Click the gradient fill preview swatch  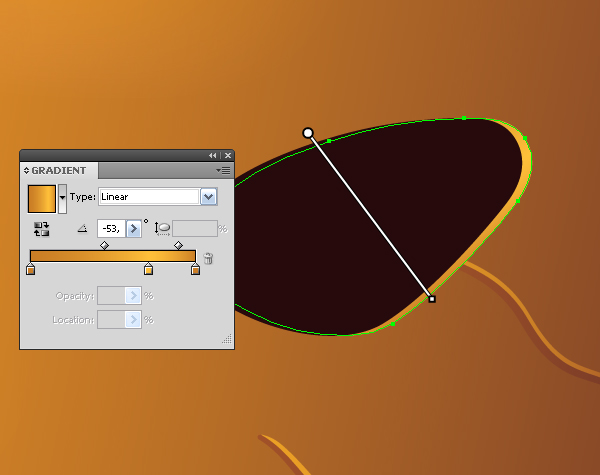[x=42, y=199]
